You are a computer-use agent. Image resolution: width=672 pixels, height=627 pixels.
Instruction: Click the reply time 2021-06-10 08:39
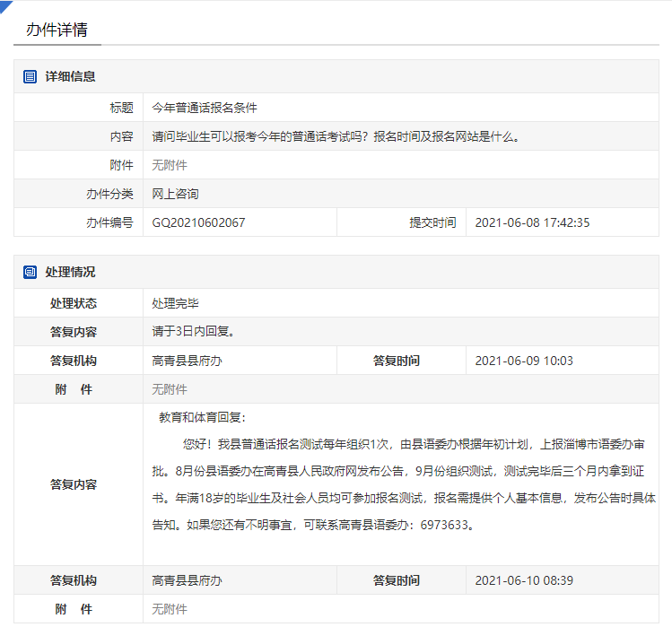coord(523,580)
